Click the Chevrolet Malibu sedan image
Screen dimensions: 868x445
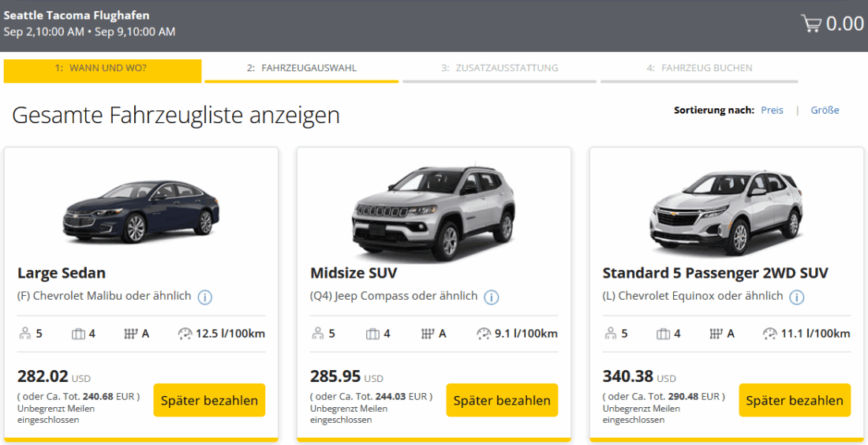coord(141,211)
